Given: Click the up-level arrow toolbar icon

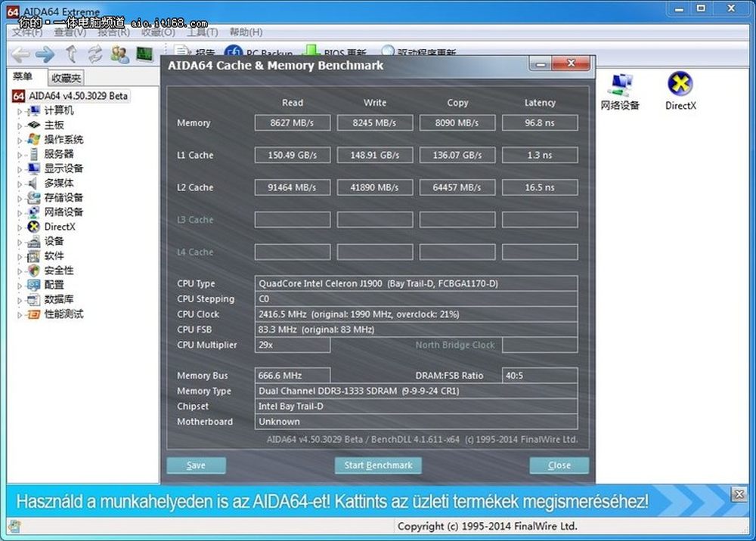Looking at the screenshot, I should (x=71, y=54).
